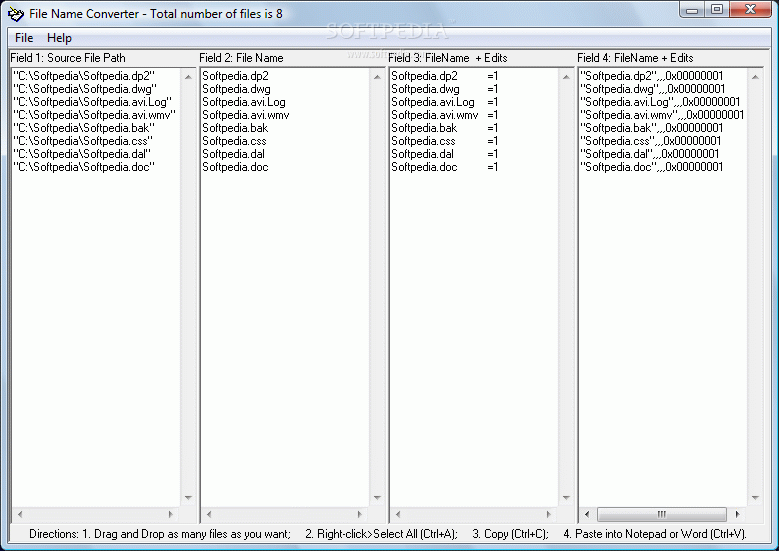779x551 pixels.
Task: Click the Field 1: Source File Path label
Action: click(68, 58)
